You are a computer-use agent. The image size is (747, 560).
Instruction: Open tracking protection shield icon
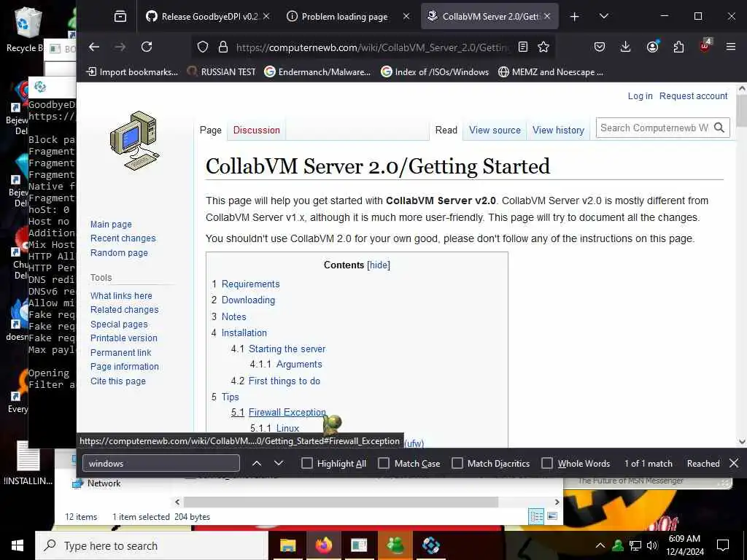[x=203, y=47]
